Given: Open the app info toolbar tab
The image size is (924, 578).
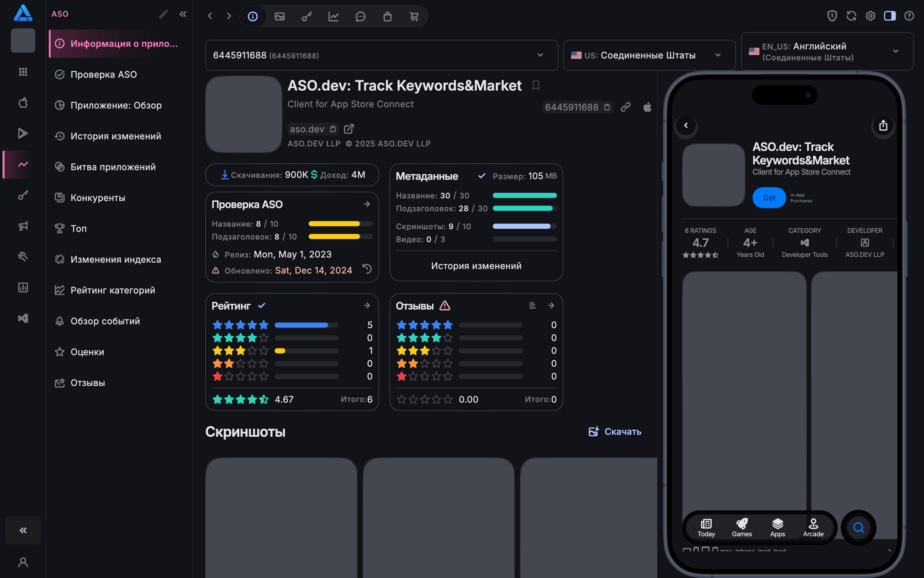Looking at the screenshot, I should (252, 16).
